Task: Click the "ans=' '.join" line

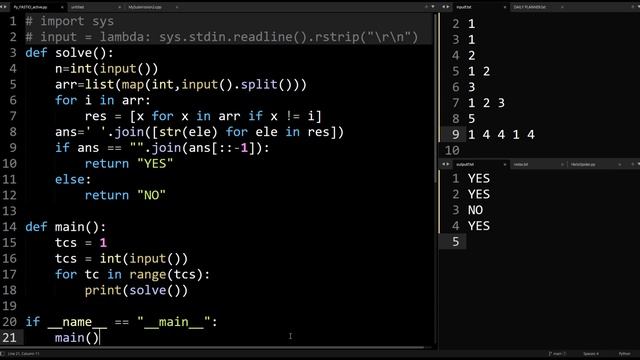Action: (x=200, y=132)
